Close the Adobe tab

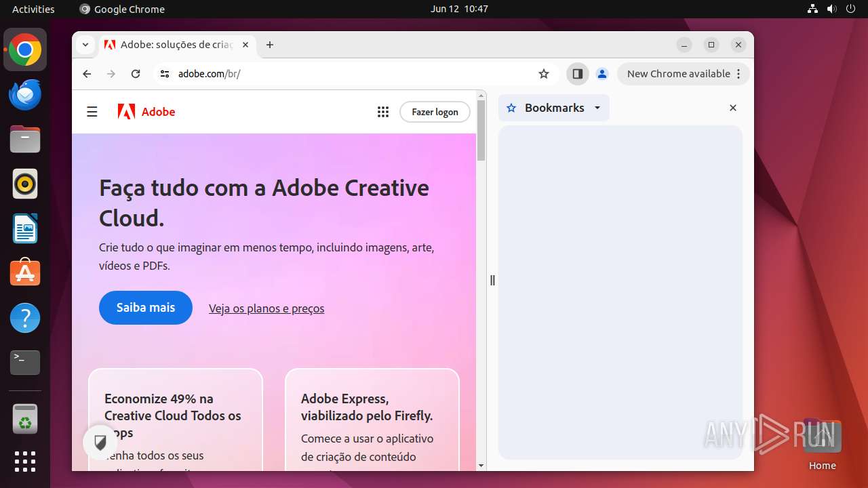pyautogui.click(x=245, y=45)
